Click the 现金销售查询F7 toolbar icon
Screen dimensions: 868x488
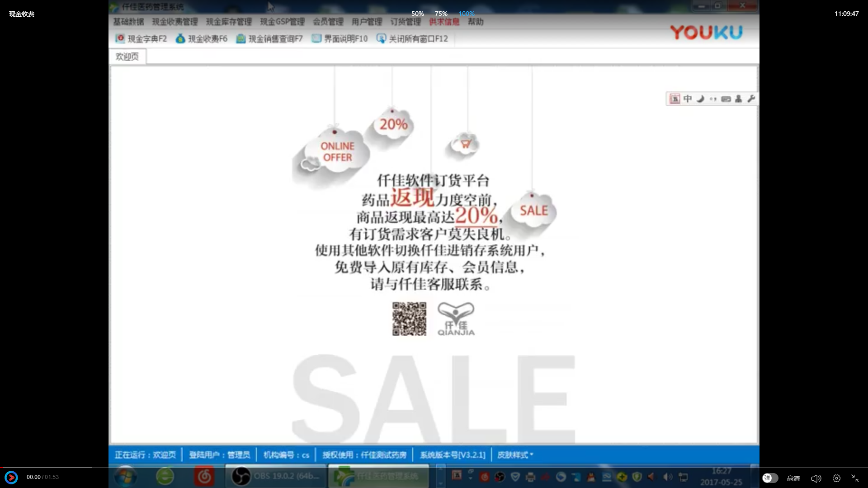[x=241, y=38]
